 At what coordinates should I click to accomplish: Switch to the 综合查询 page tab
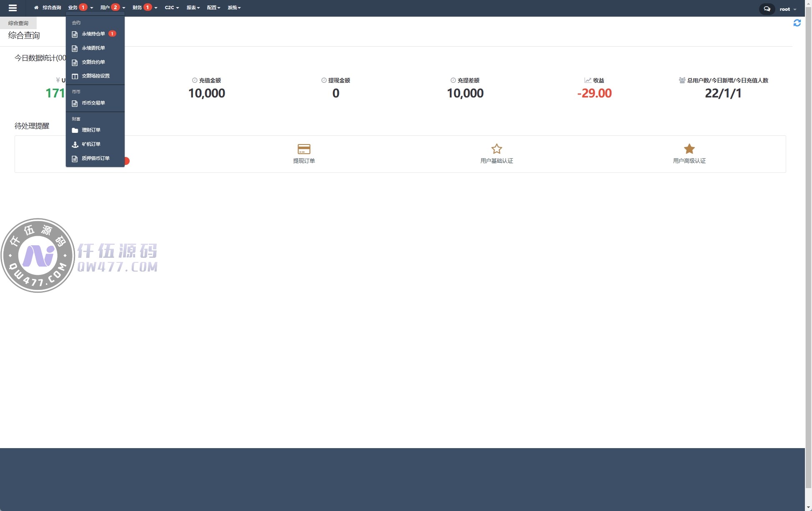click(18, 23)
